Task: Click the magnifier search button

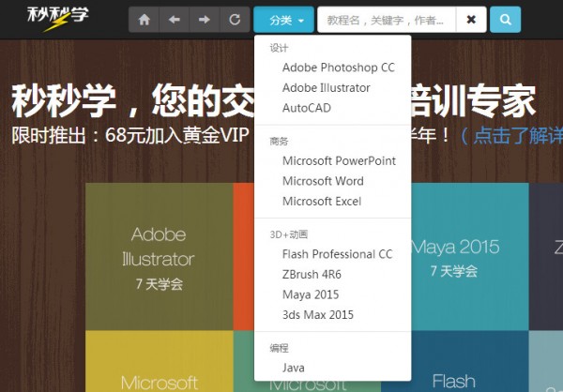Action: [x=505, y=20]
